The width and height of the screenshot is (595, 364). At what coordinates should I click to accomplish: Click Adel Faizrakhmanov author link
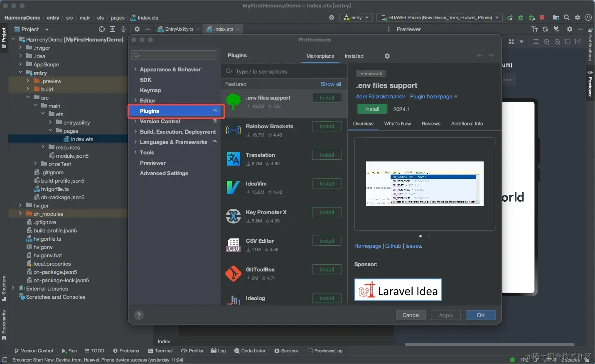(x=380, y=96)
